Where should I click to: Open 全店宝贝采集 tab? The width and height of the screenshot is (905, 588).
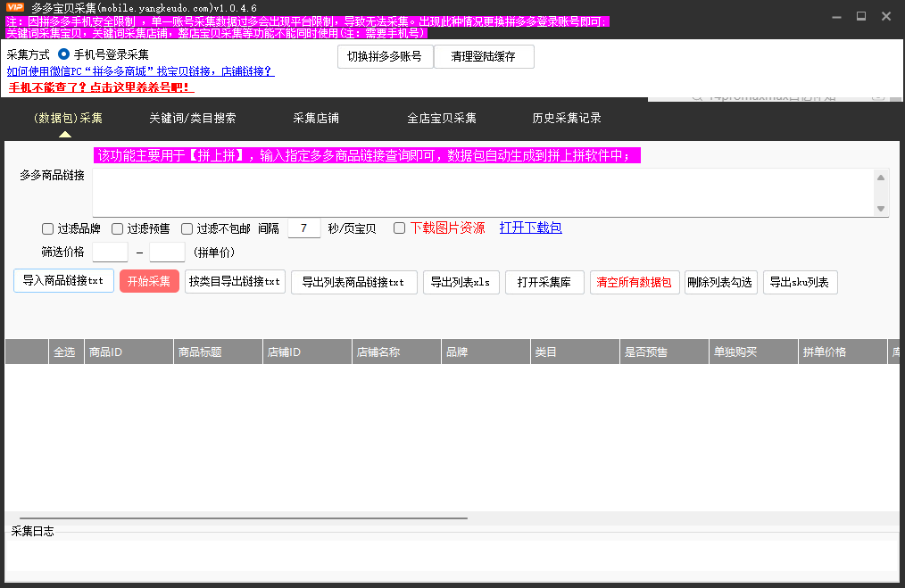442,118
